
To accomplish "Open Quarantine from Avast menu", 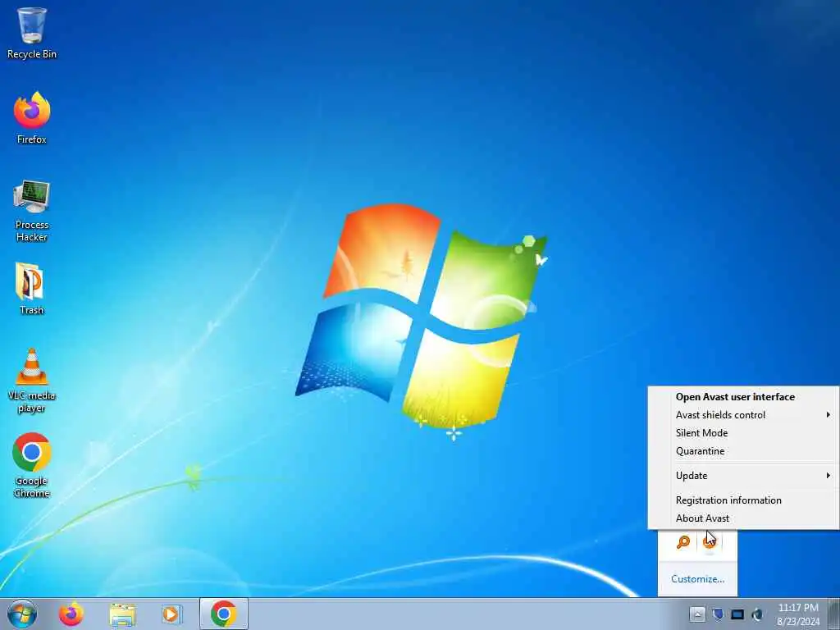I will (x=742, y=451).
